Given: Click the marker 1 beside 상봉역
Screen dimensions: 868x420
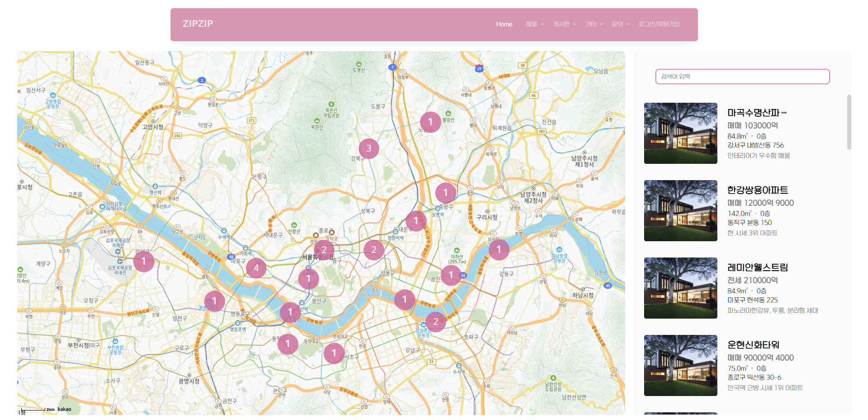Looking at the screenshot, I should [416, 221].
